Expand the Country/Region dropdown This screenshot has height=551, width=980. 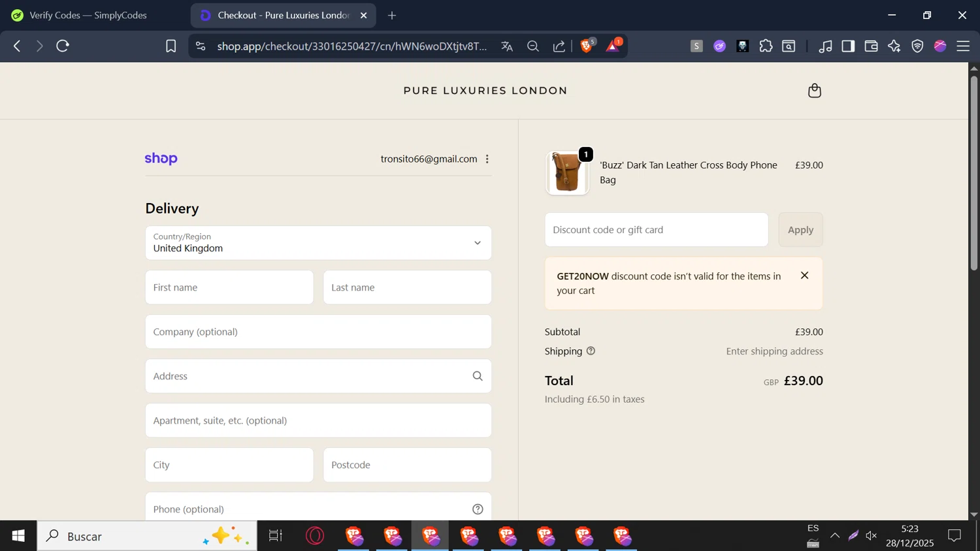pyautogui.click(x=318, y=243)
